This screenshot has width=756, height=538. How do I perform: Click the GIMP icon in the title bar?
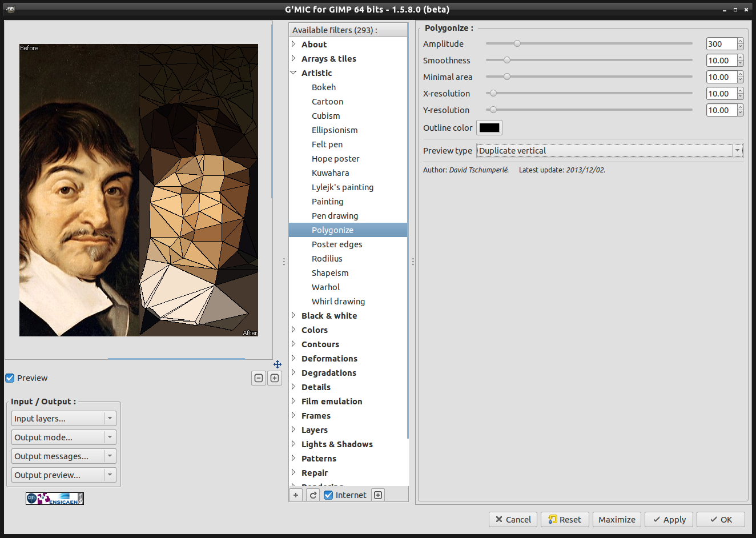10,9
